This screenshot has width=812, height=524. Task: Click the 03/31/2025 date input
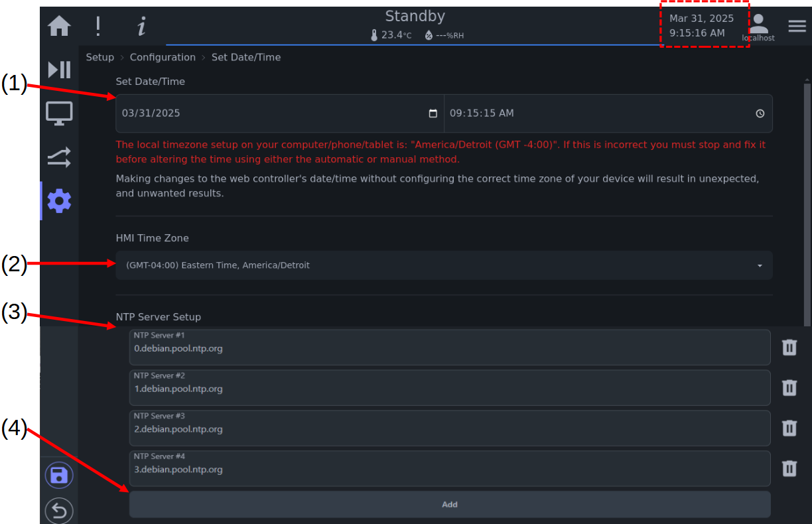pos(280,113)
